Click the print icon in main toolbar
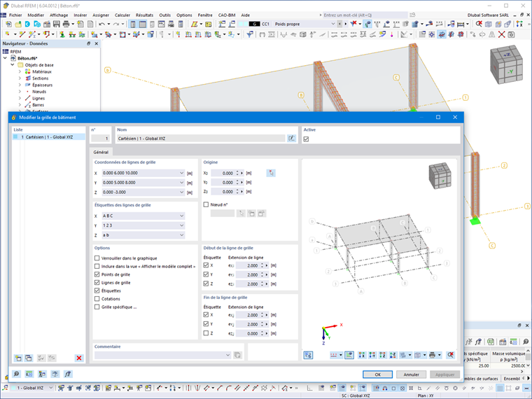The width and height of the screenshot is (532, 399). 66,24
